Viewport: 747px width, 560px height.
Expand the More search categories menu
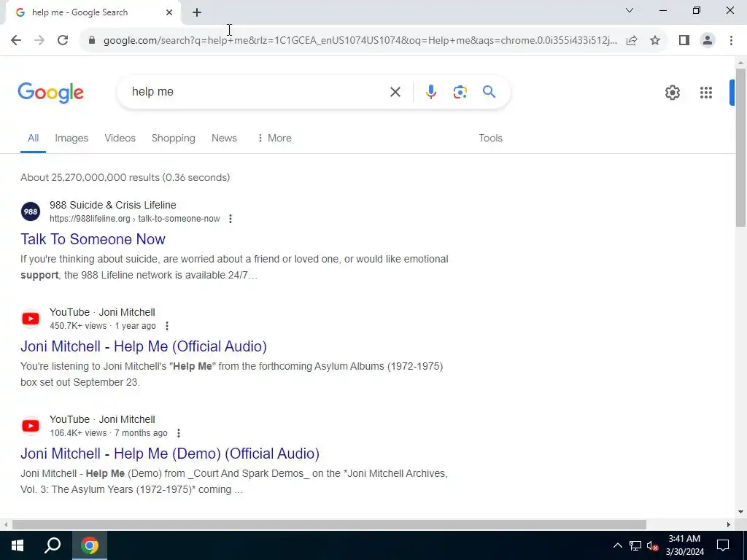274,138
